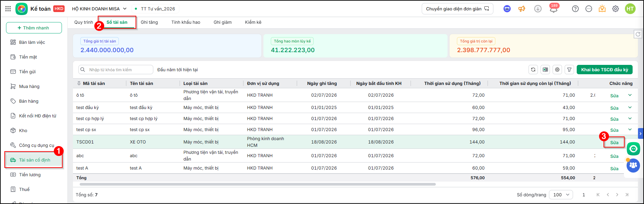
Task: Open the blue community floating button
Action: 633,165
